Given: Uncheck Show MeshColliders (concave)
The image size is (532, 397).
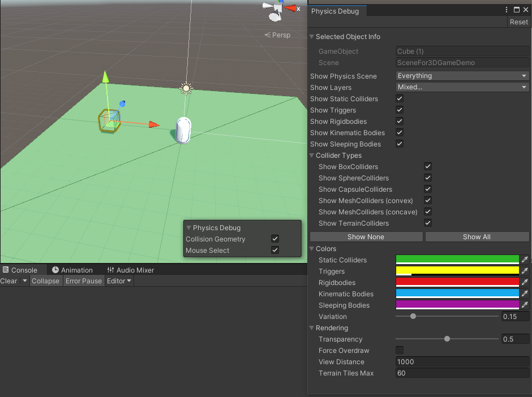Looking at the screenshot, I should point(428,212).
